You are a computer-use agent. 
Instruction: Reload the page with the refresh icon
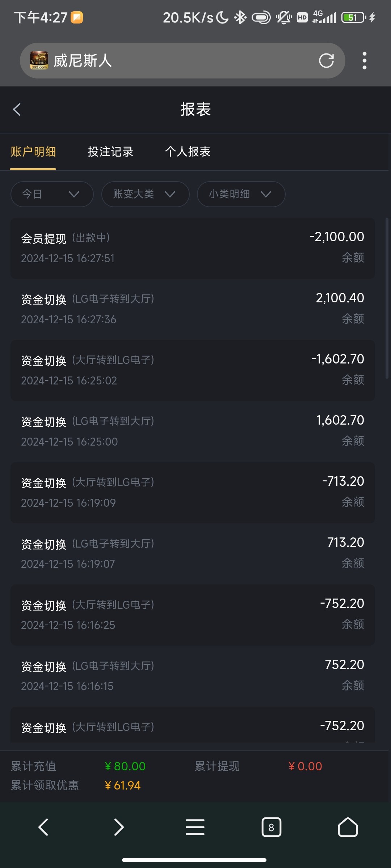326,61
